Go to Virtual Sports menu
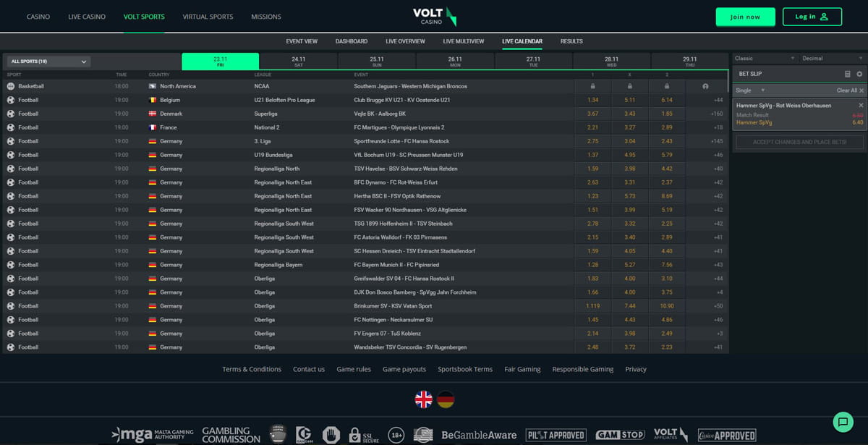 [x=208, y=17]
